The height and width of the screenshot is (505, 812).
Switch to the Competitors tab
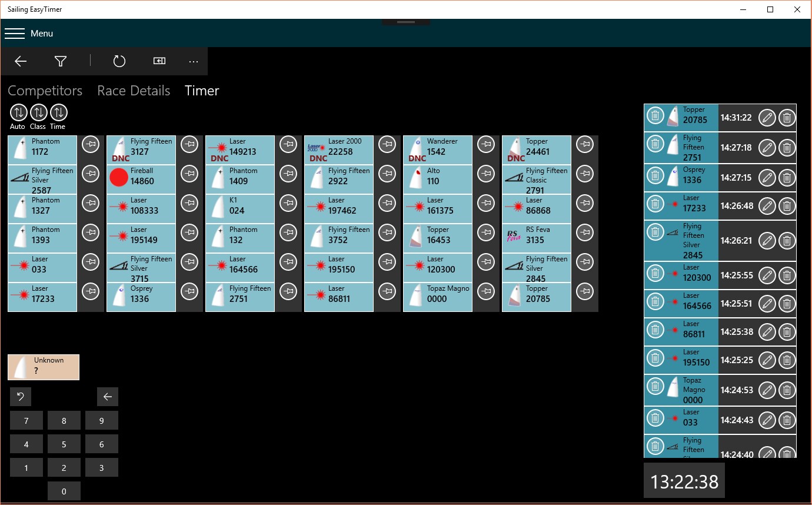[45, 90]
